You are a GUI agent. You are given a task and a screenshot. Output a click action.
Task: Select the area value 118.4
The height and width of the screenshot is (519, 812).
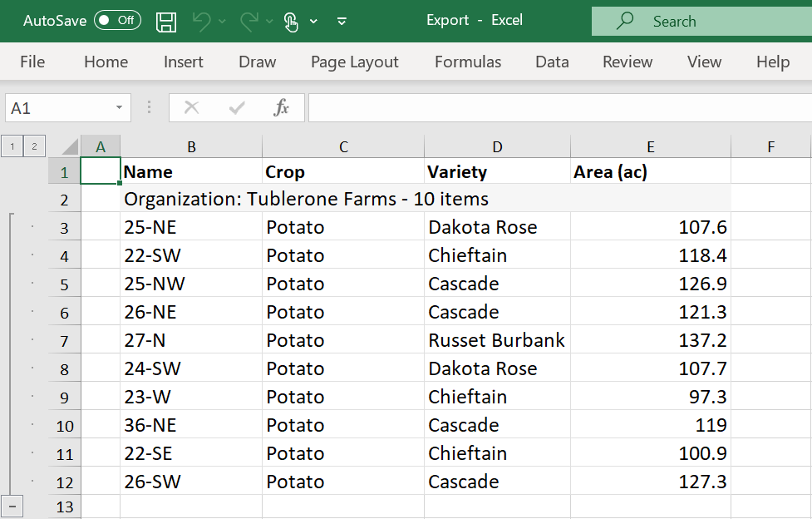coord(651,255)
